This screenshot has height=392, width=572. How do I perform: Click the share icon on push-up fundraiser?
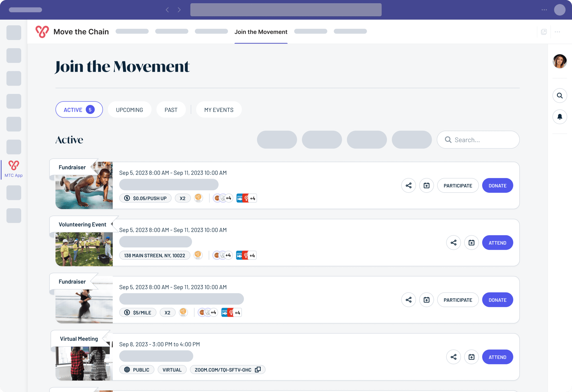pos(408,185)
